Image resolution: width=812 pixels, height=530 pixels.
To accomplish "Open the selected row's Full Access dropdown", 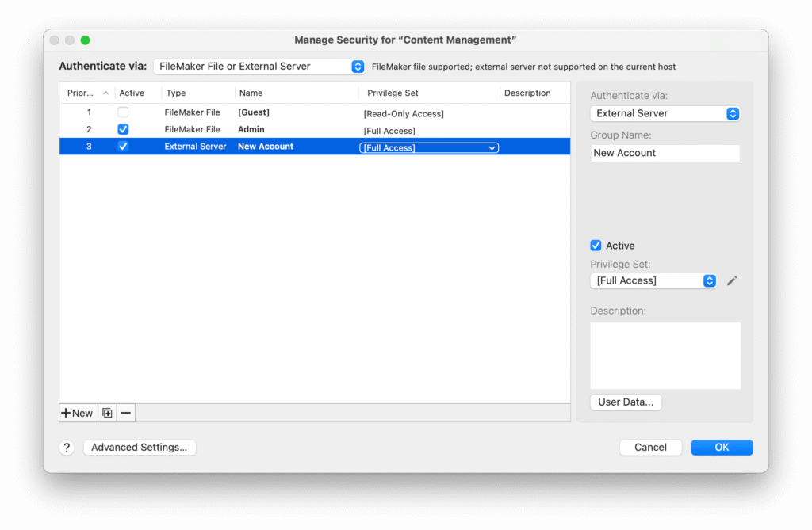I will pyautogui.click(x=429, y=147).
